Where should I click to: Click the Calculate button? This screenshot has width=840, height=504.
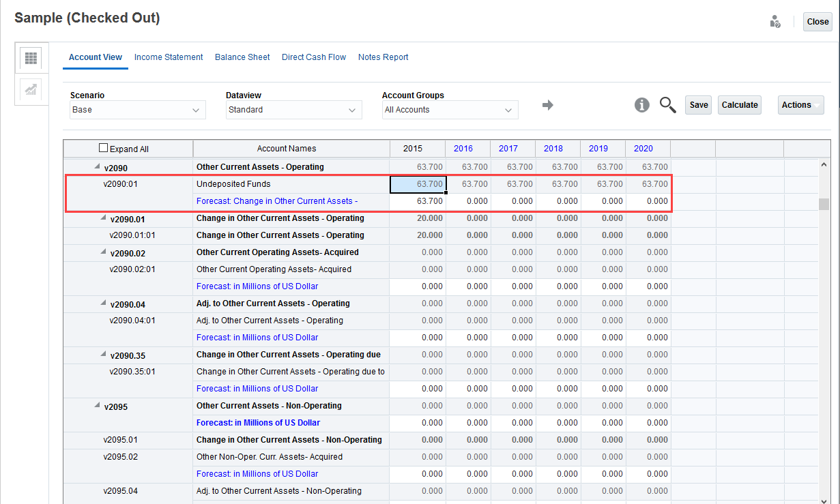point(739,104)
